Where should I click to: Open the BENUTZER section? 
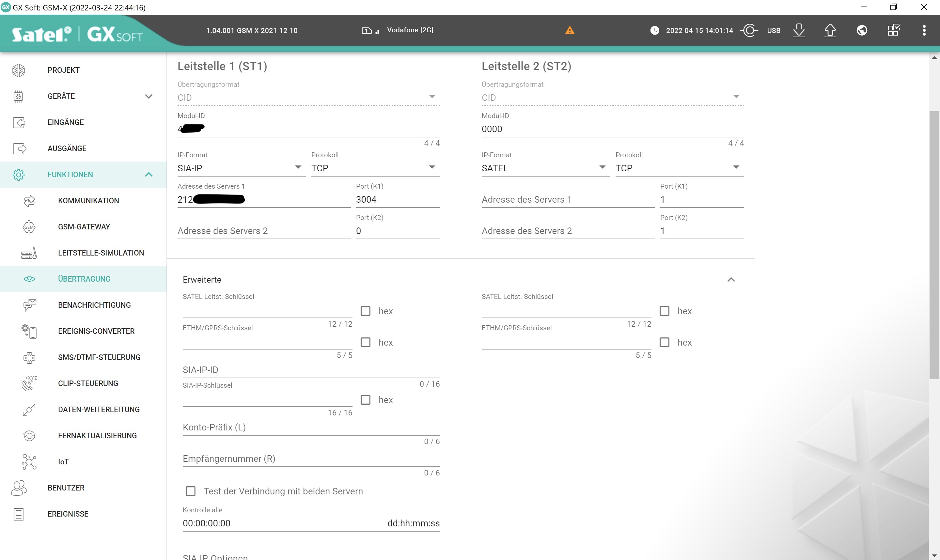pos(66,488)
